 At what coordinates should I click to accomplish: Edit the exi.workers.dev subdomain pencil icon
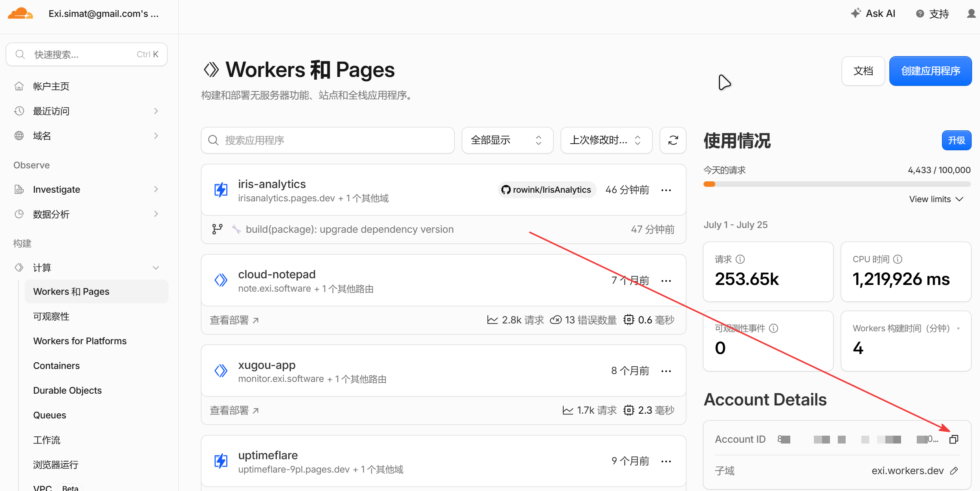click(954, 471)
